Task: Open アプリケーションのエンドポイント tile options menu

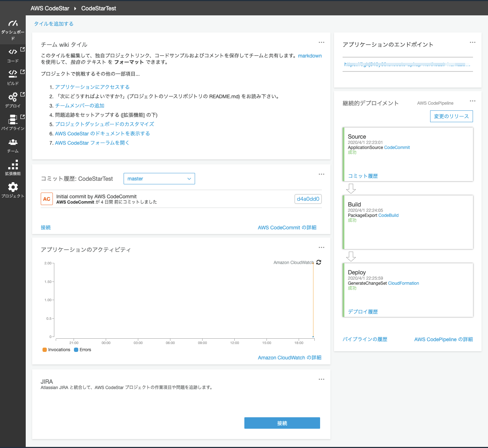Action: pos(473,42)
